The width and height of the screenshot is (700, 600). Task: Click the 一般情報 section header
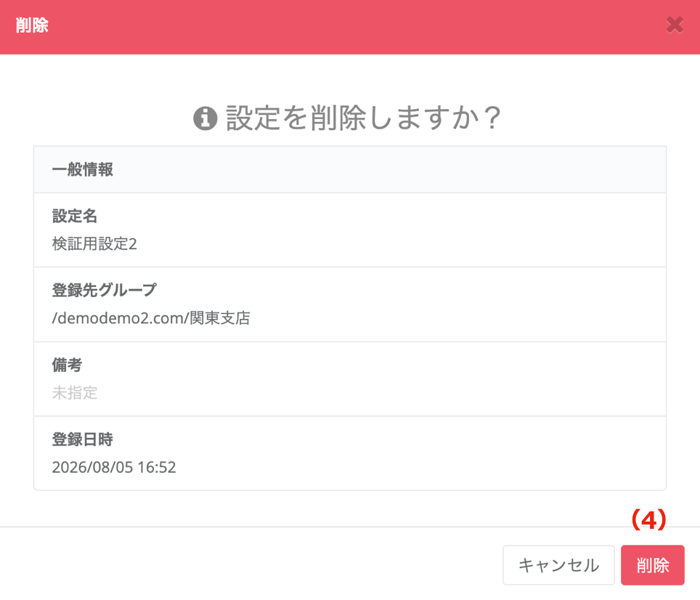point(350,170)
